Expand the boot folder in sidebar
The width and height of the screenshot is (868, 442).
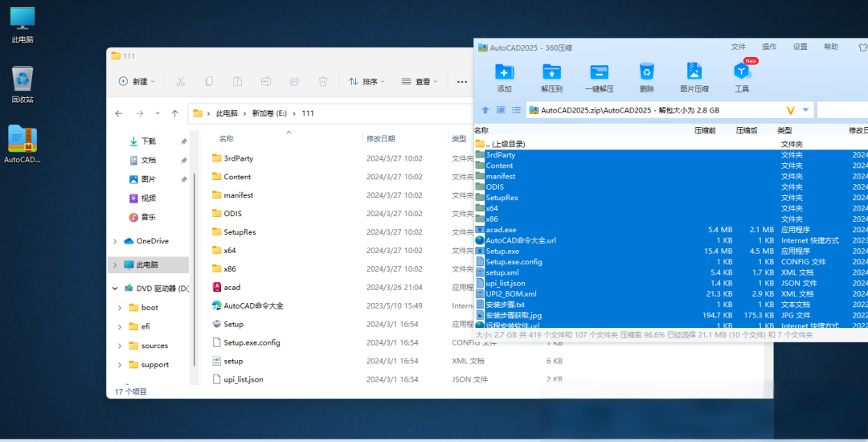click(x=120, y=308)
